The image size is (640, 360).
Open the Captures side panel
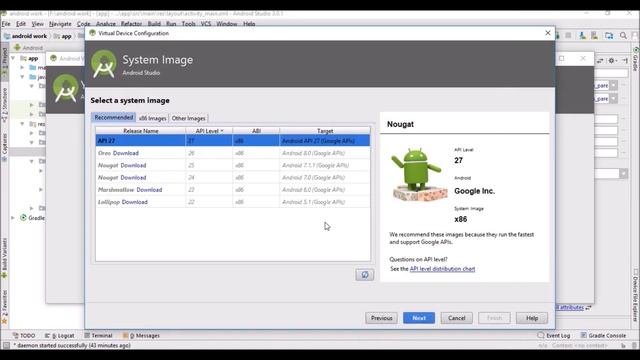[x=4, y=147]
